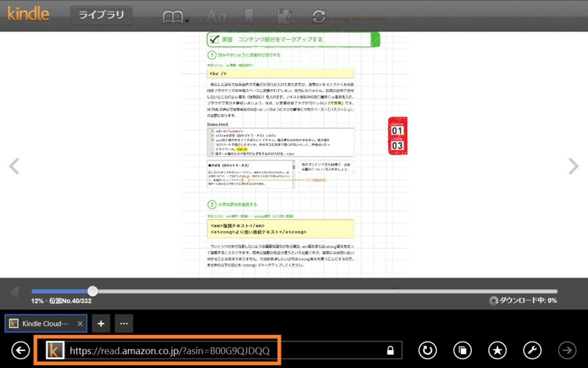Open the tab tools ellipsis menu
Viewport: 588px width, 368px height.
tap(124, 323)
